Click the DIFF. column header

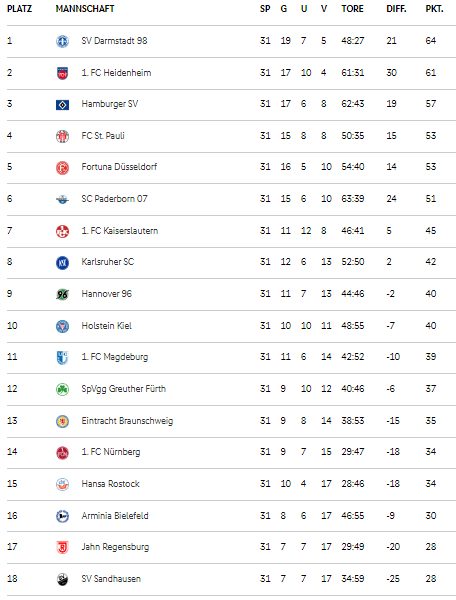click(x=396, y=9)
